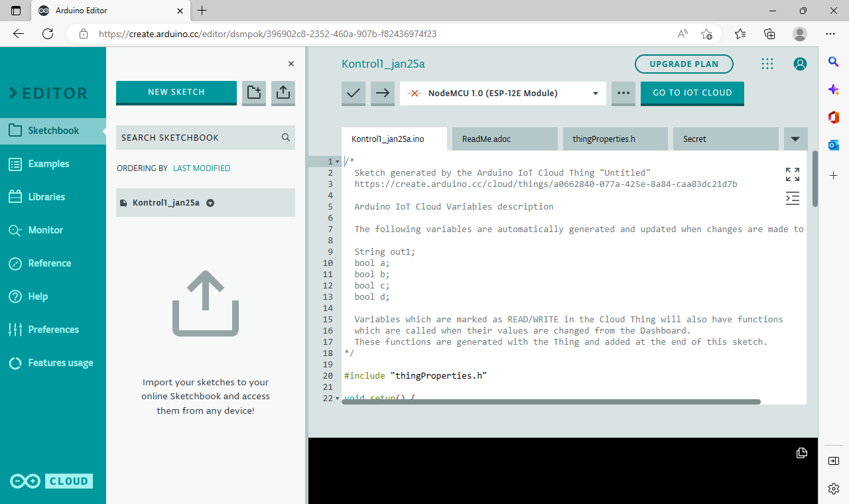Viewport: 849px width, 504px height.
Task: Close the Arduino Editor browser tab
Action: click(x=180, y=11)
